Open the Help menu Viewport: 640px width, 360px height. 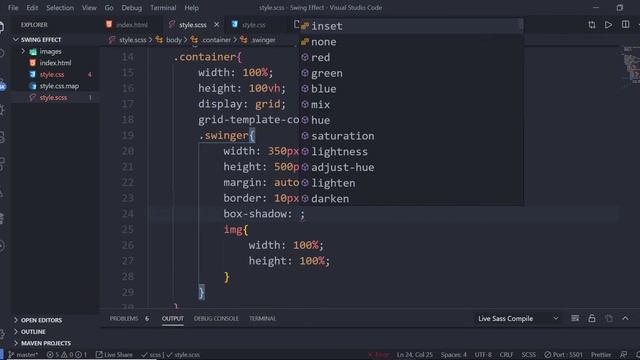191,8
